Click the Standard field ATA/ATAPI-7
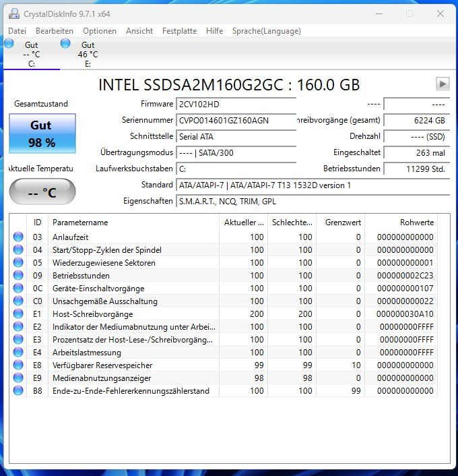The width and height of the screenshot is (458, 476). pos(313,185)
